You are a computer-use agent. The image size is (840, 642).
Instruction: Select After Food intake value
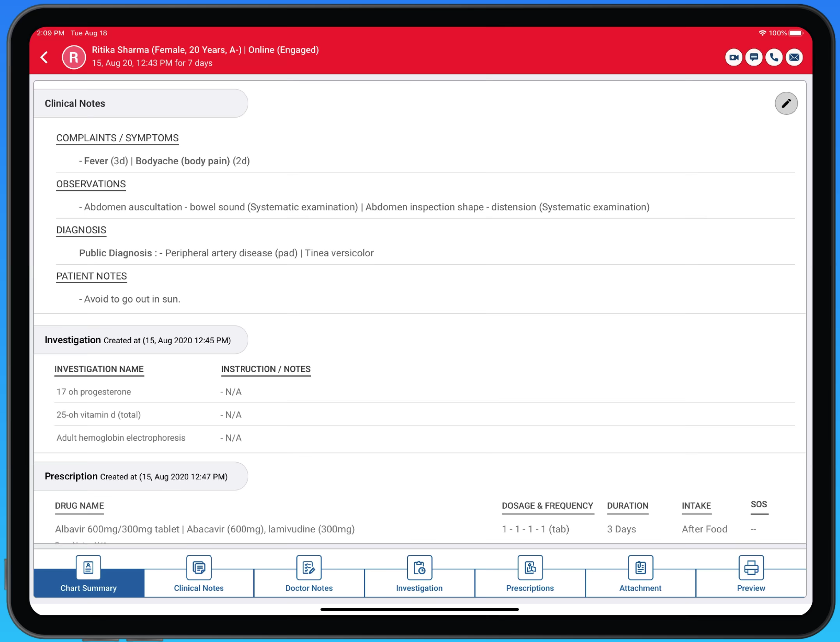click(x=704, y=529)
